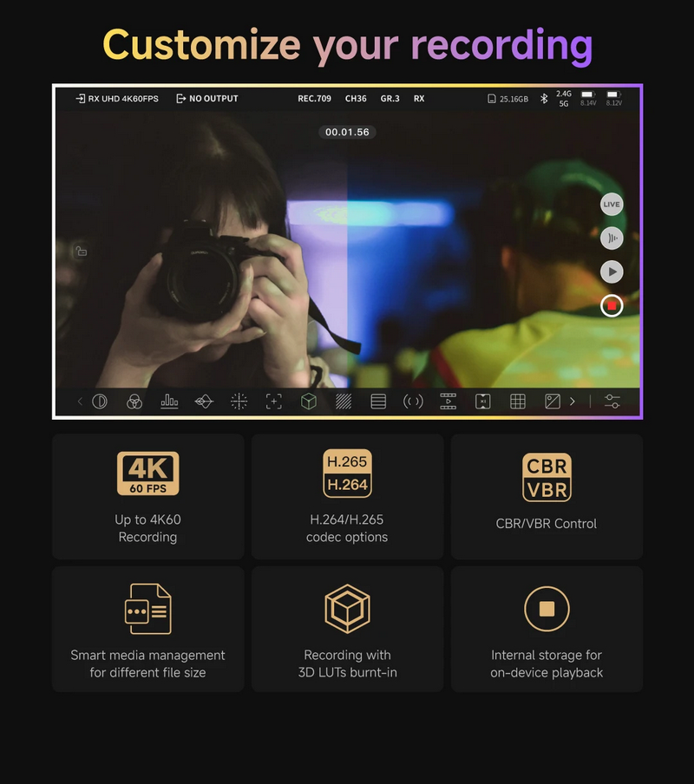The height and width of the screenshot is (784, 694).
Task: Open the settings sliders icon
Action: coord(612,402)
